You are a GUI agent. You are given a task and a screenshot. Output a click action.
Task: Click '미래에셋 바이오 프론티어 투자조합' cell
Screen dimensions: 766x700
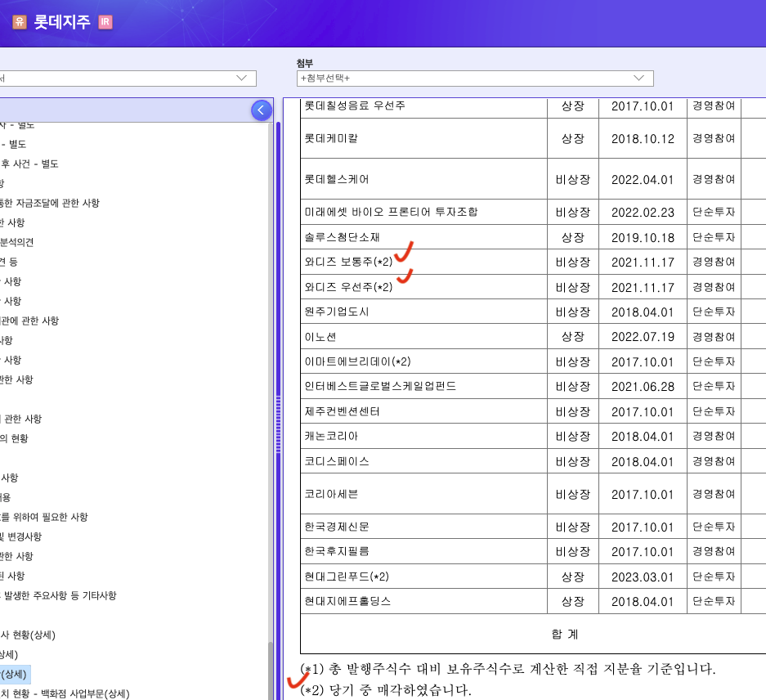423,212
